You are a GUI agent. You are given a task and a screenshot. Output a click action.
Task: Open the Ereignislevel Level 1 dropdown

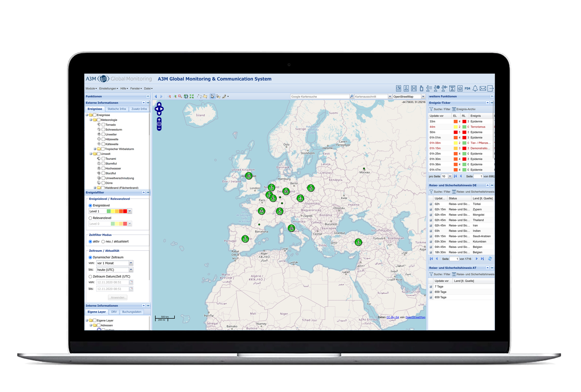(x=130, y=211)
